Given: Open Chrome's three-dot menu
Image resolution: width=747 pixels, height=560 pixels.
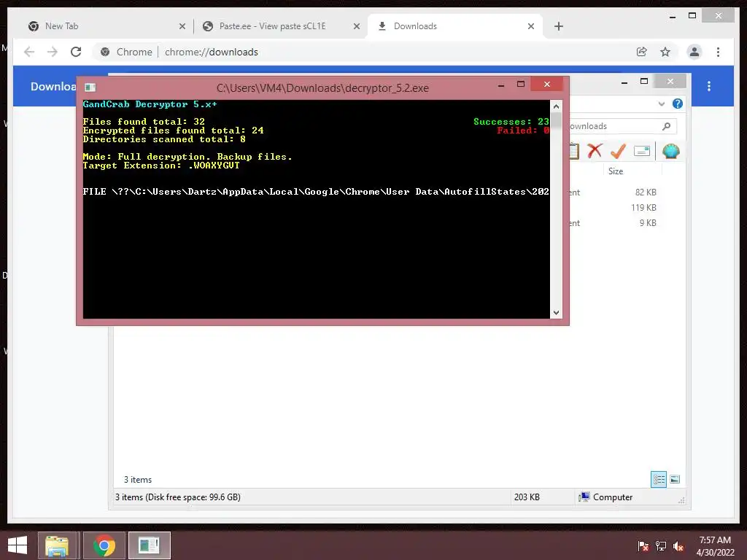Looking at the screenshot, I should pos(718,52).
